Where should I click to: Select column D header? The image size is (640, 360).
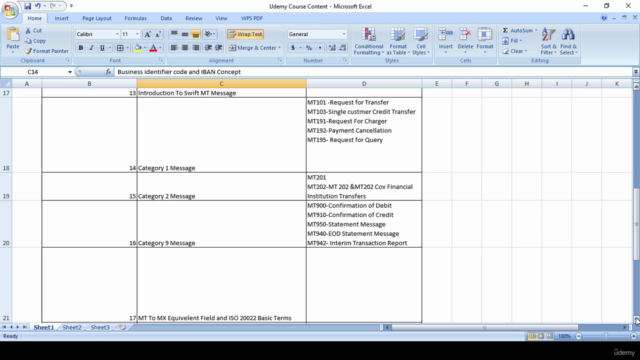(364, 84)
